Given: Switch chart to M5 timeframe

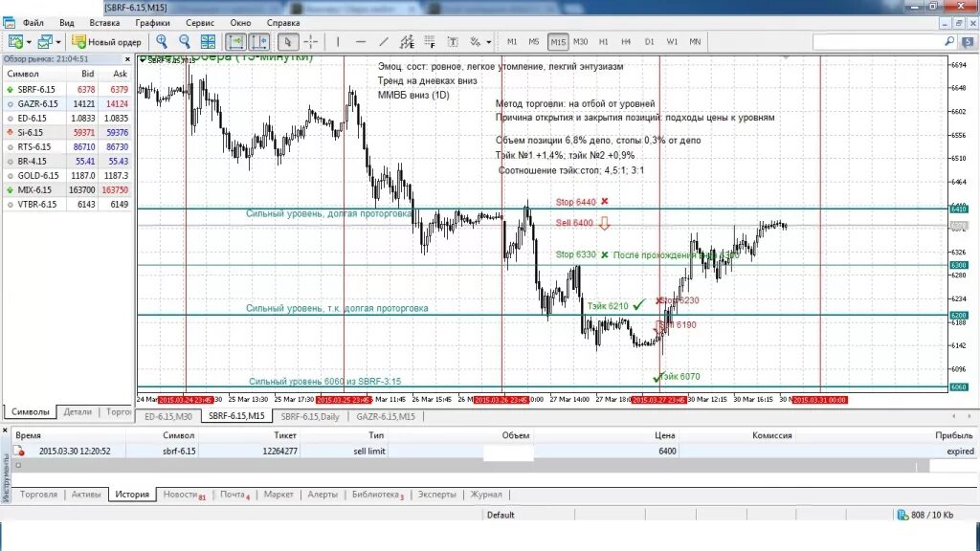Looking at the screenshot, I should pyautogui.click(x=534, y=42).
